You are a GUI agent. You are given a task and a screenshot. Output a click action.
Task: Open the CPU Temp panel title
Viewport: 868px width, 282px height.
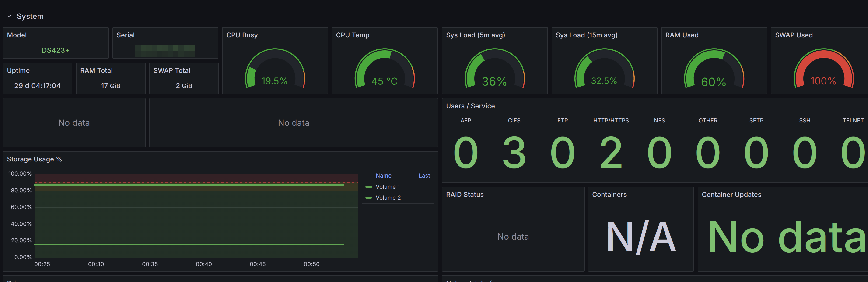[353, 35]
